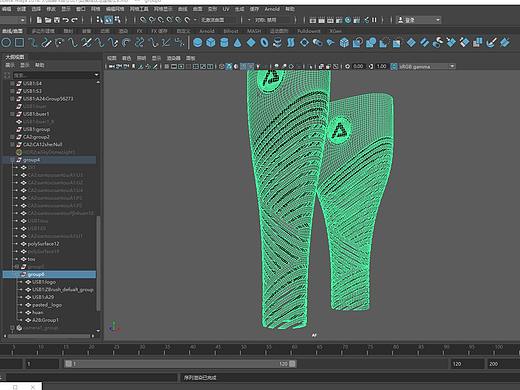Image resolution: width=520 pixels, height=390 pixels.
Task: Click the view axis gizmo in viewport corner
Action: coord(114,326)
